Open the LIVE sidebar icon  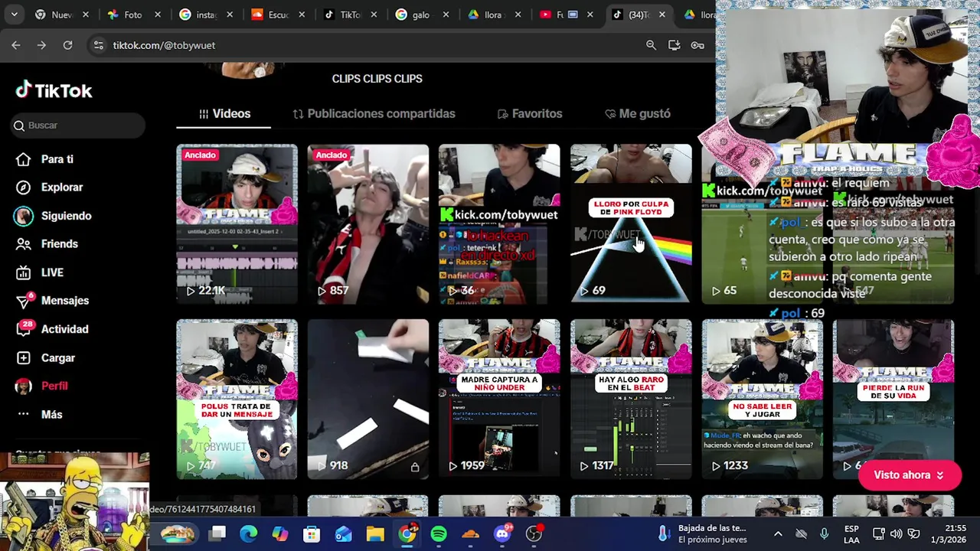pyautogui.click(x=24, y=272)
